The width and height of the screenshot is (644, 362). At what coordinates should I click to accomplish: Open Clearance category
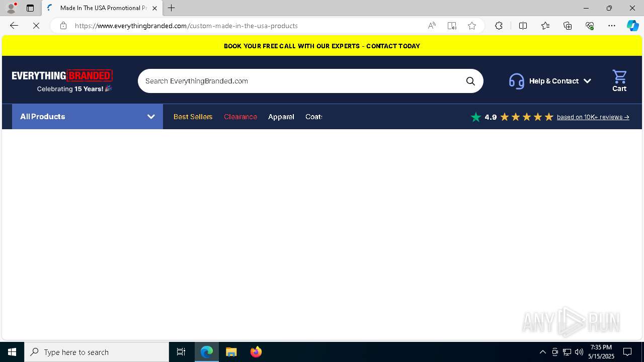click(240, 117)
